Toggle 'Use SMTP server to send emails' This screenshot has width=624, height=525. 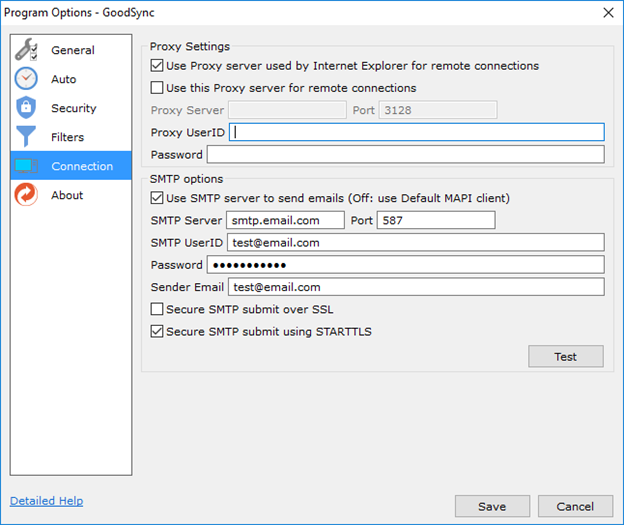click(x=157, y=198)
